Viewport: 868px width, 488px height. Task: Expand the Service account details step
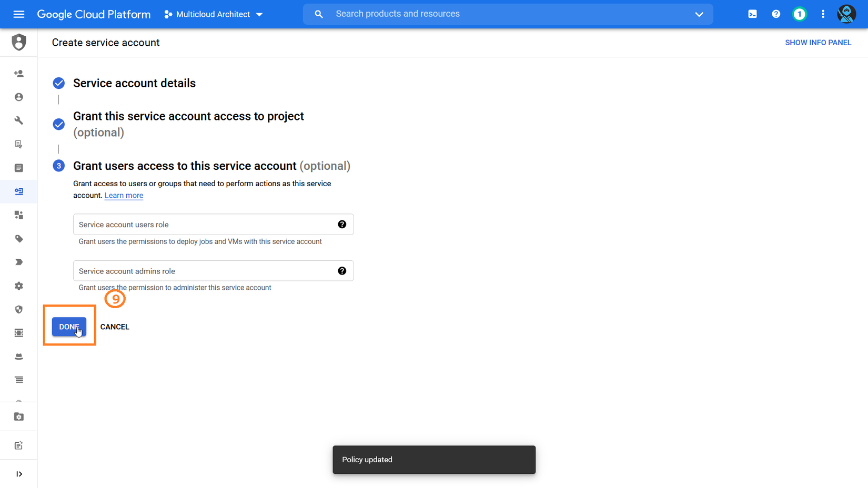click(x=134, y=83)
